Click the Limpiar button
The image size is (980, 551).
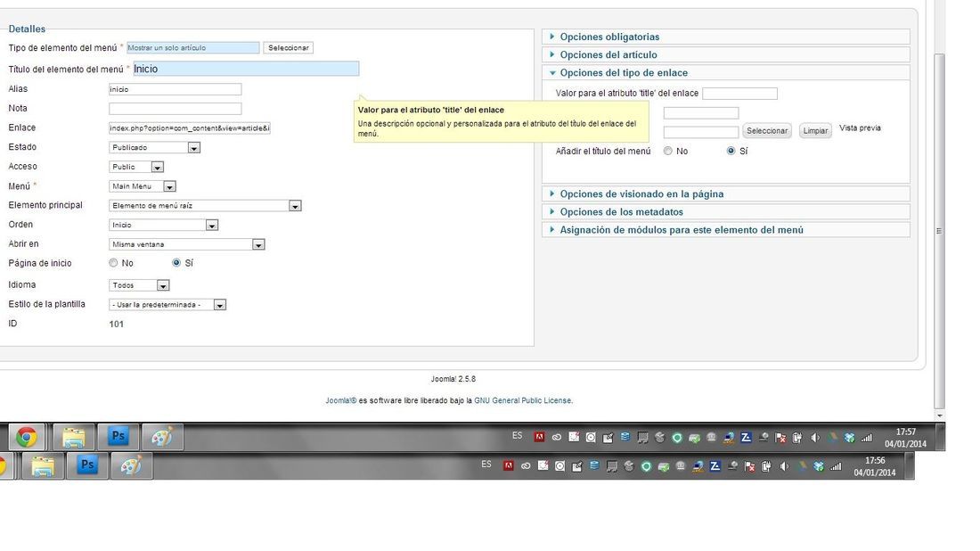pos(815,131)
